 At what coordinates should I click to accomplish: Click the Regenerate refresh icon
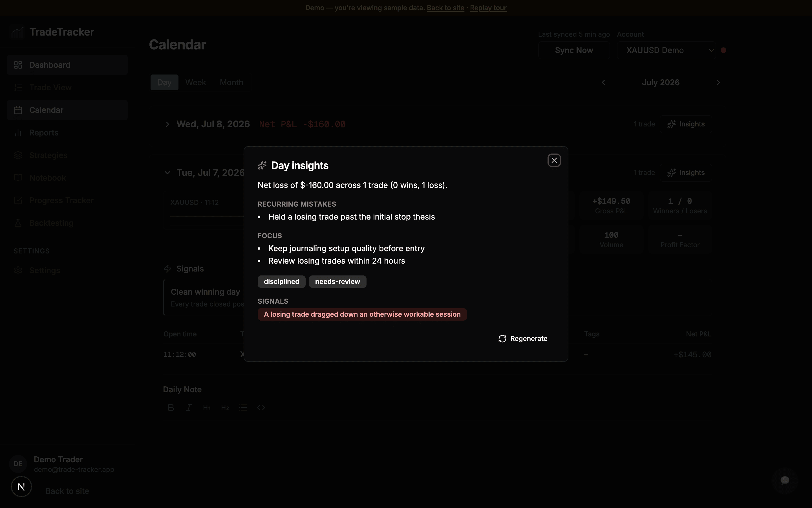tap(502, 339)
